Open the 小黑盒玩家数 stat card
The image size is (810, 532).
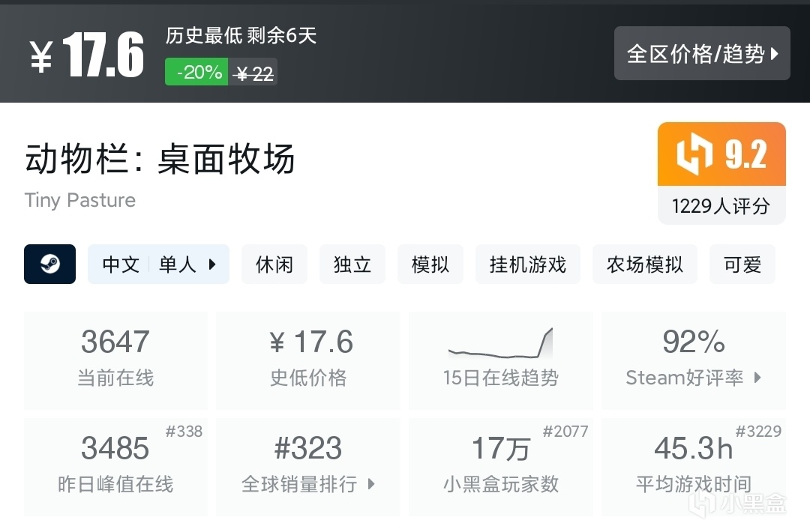point(500,467)
